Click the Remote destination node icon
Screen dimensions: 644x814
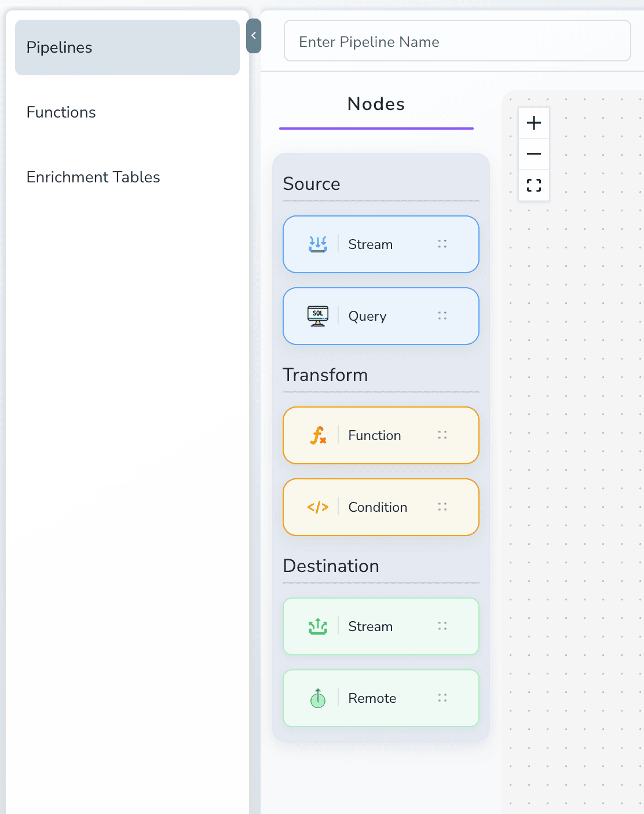(x=317, y=698)
